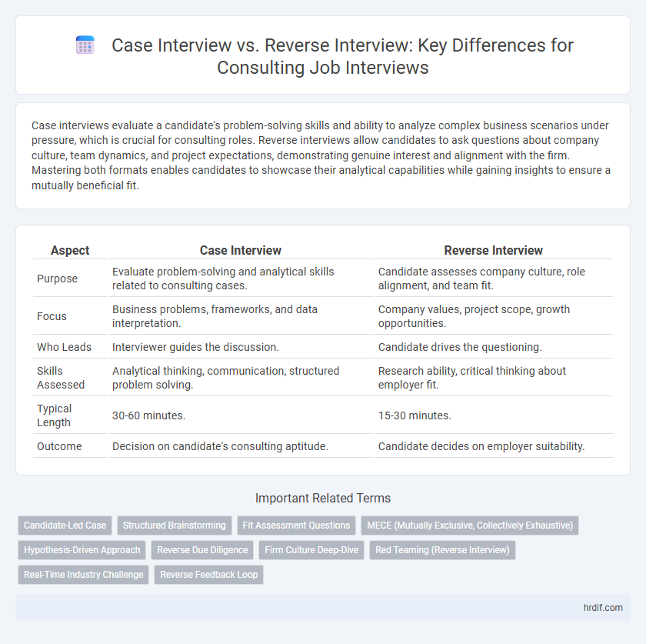Click the cell '30-60 minutes.'
This screenshot has width=646, height=644.
click(241, 415)
